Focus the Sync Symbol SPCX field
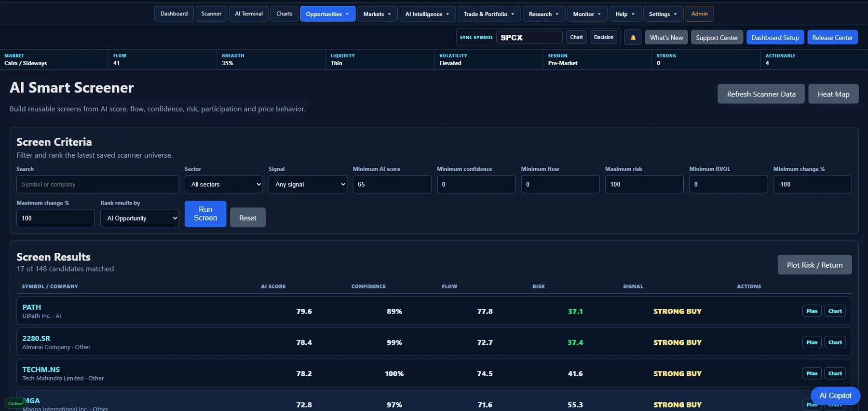This screenshot has width=868, height=411. 529,37
